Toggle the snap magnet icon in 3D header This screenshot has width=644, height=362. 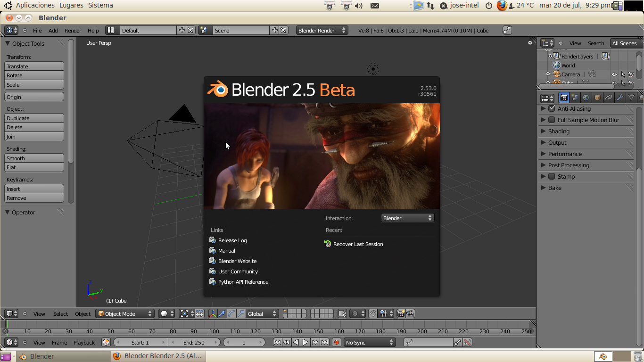(373, 313)
